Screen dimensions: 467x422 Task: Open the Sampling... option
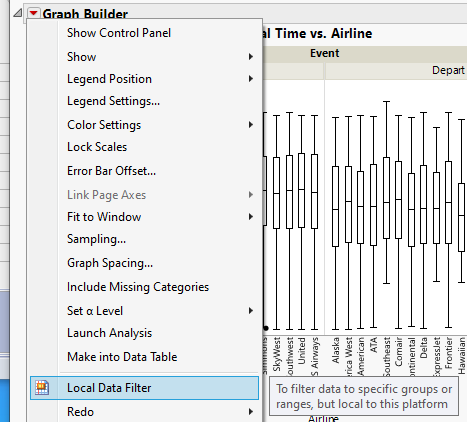coord(96,239)
